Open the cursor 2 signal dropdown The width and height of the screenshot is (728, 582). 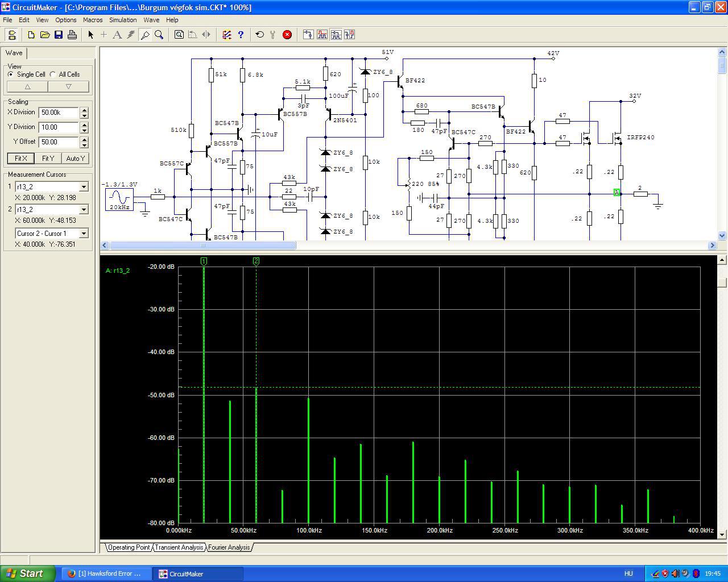point(84,209)
